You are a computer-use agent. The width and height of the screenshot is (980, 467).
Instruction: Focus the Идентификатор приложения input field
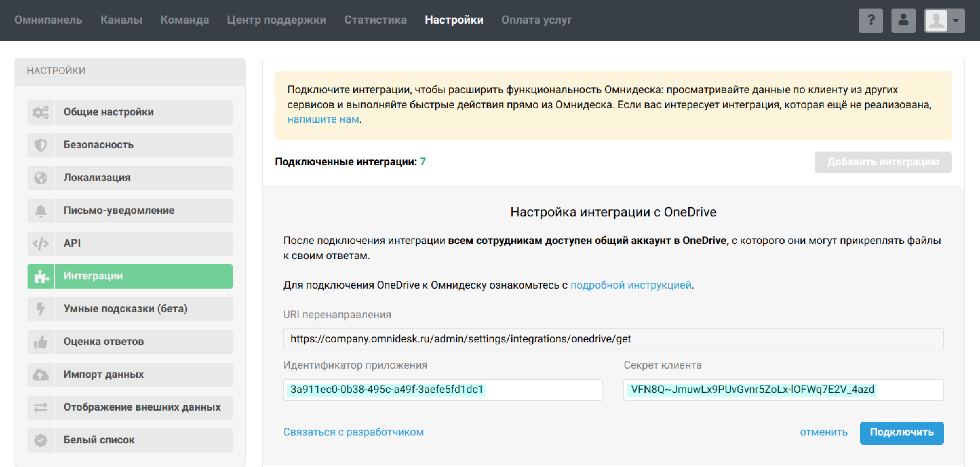[443, 390]
